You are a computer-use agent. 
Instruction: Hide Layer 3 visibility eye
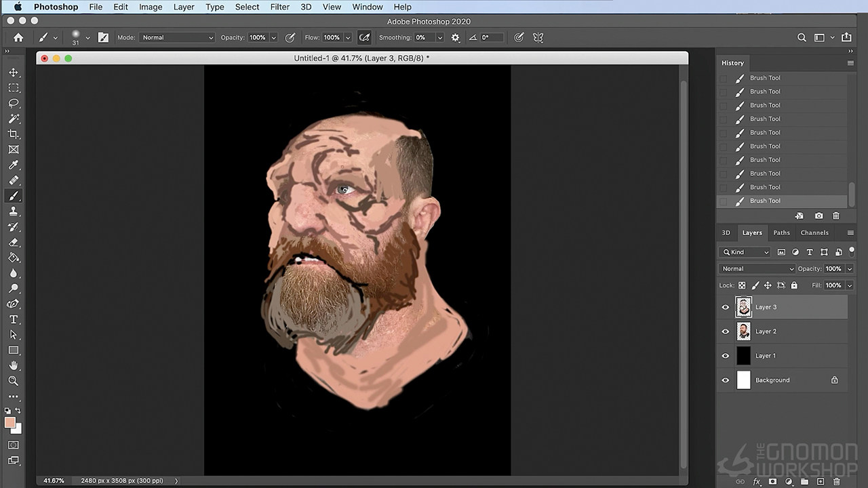(x=725, y=307)
